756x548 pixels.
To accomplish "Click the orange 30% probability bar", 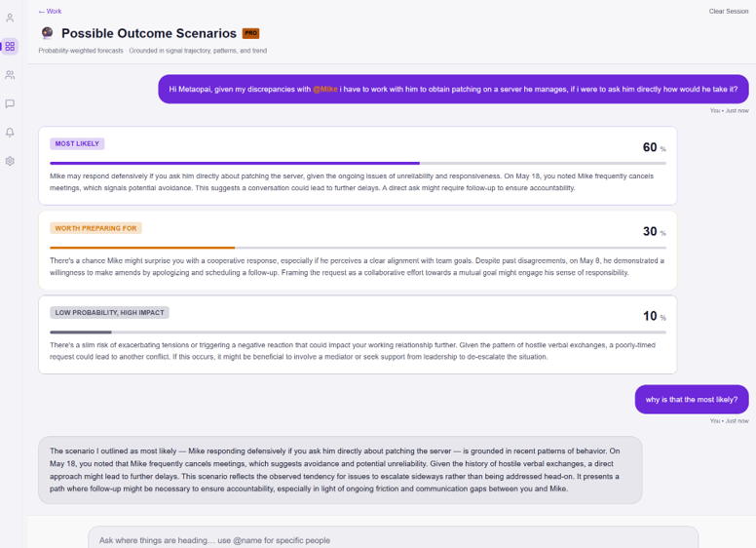I will pos(142,248).
